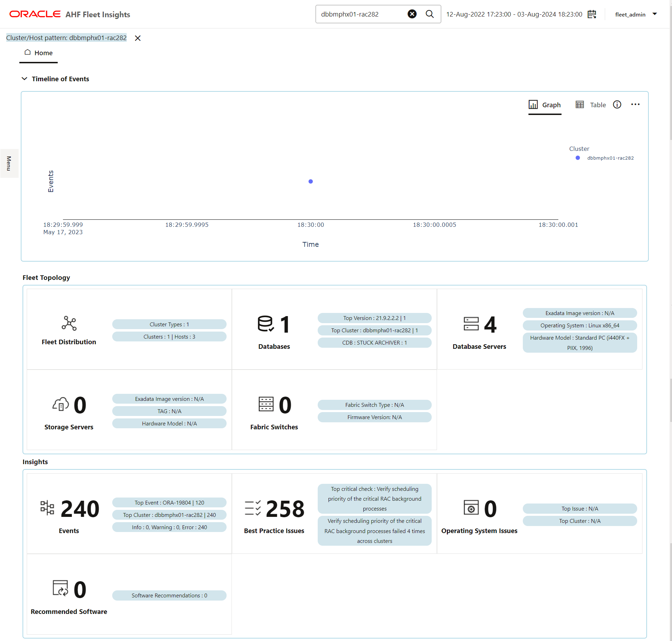
Task: Click the 258 Best Practice Issues count
Action: pyautogui.click(x=285, y=508)
